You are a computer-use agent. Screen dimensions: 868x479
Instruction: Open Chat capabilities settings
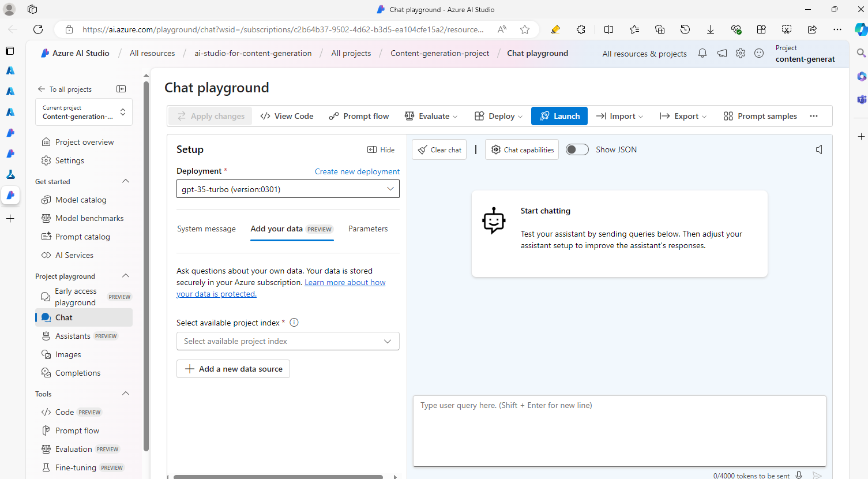point(522,149)
